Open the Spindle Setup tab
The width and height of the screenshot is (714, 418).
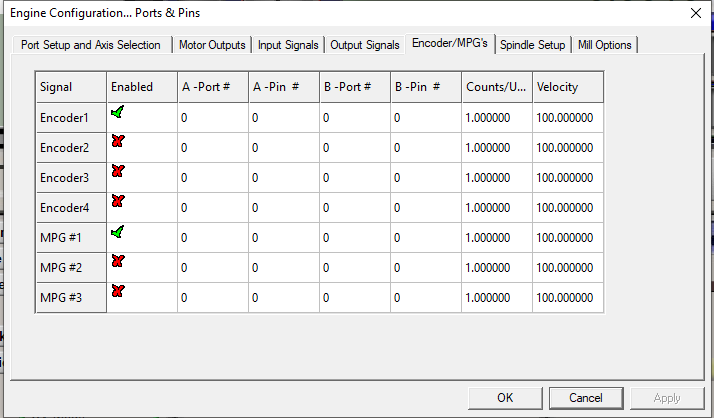(x=532, y=45)
